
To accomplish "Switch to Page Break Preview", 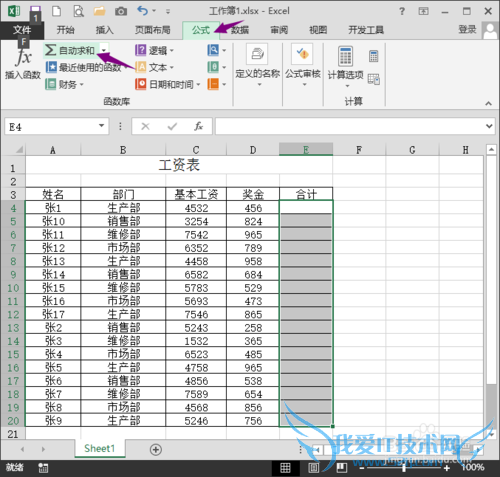I will pyautogui.click(x=342, y=468).
